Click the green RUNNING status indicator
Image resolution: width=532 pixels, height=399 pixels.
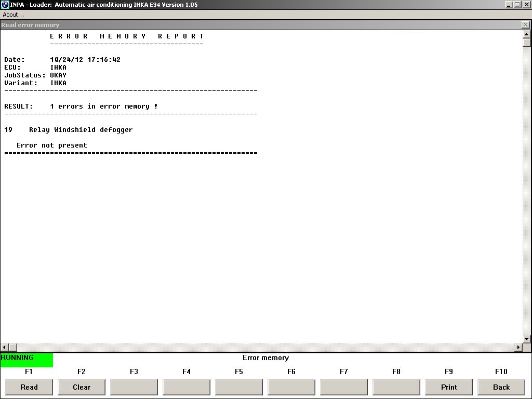pyautogui.click(x=26, y=360)
